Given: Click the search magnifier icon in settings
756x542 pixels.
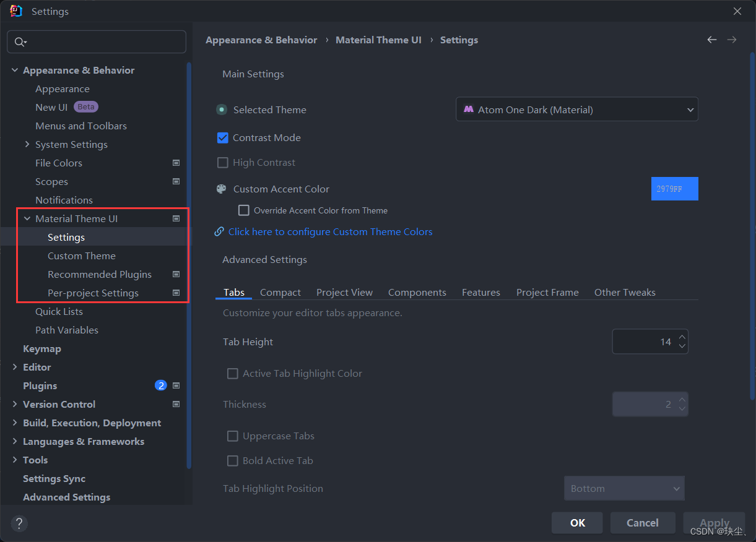Looking at the screenshot, I should [x=19, y=42].
